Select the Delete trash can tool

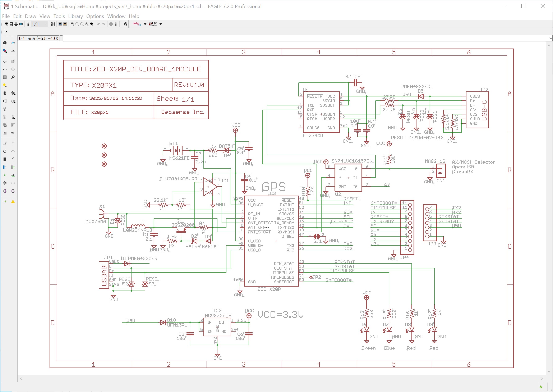coord(5,93)
